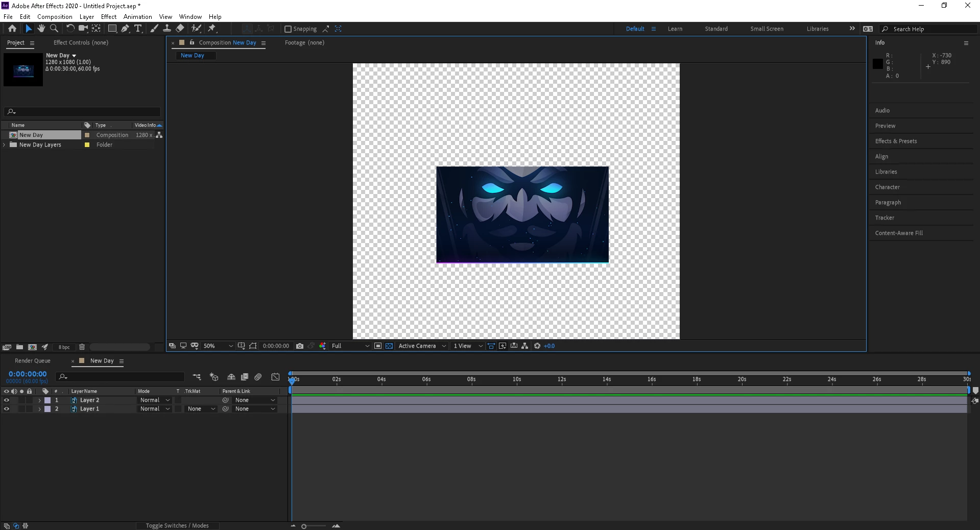Open the Composition menu

click(55, 17)
